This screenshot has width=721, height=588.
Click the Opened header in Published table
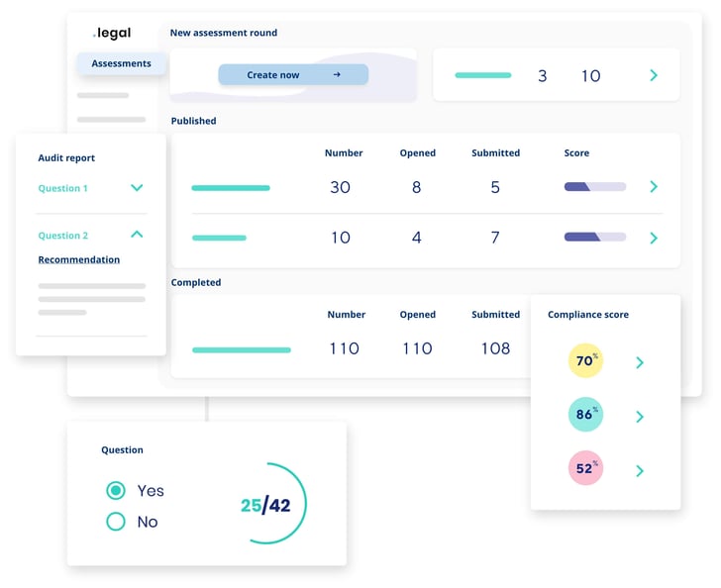(418, 153)
